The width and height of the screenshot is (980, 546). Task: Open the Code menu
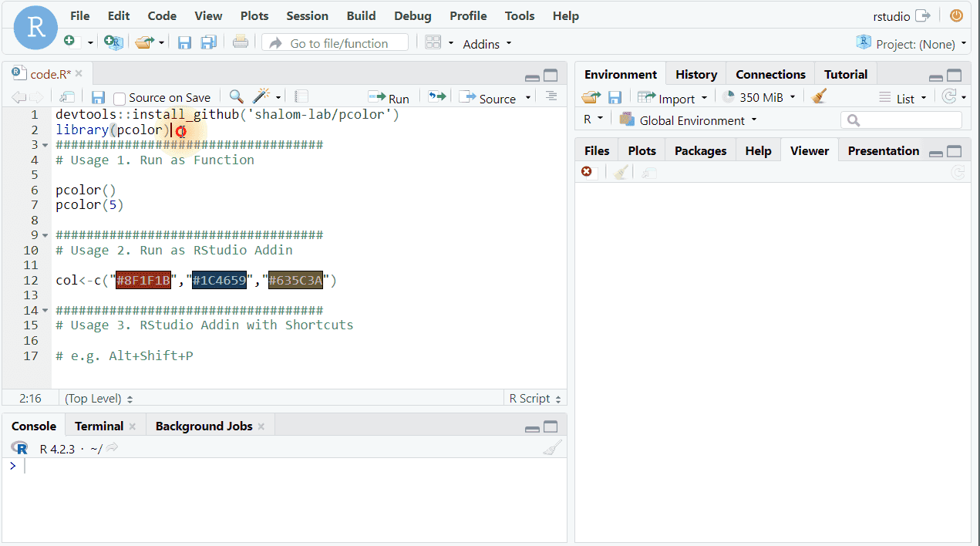(162, 15)
